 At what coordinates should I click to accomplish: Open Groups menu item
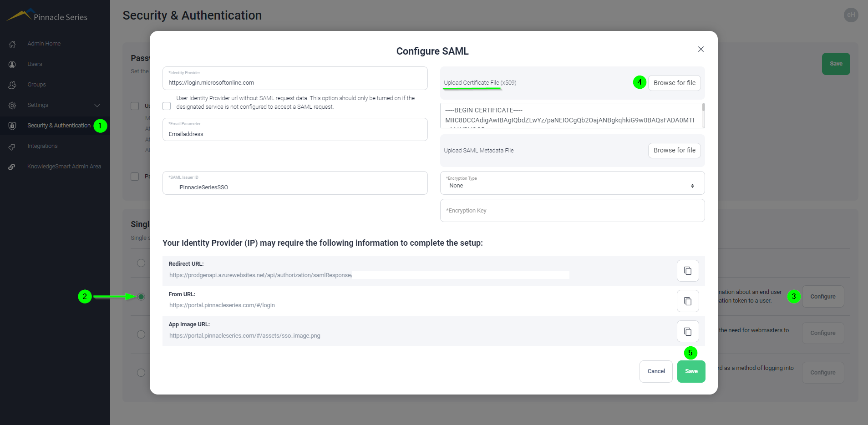click(36, 85)
